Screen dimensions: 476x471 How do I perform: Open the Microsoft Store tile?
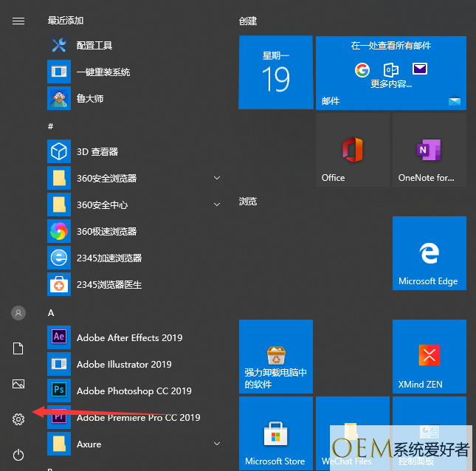(275, 434)
